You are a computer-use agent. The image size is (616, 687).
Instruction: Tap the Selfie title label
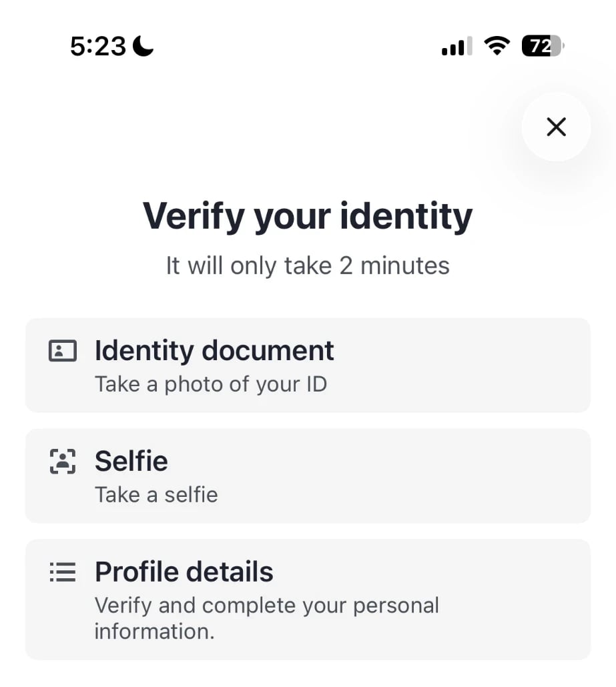(131, 461)
